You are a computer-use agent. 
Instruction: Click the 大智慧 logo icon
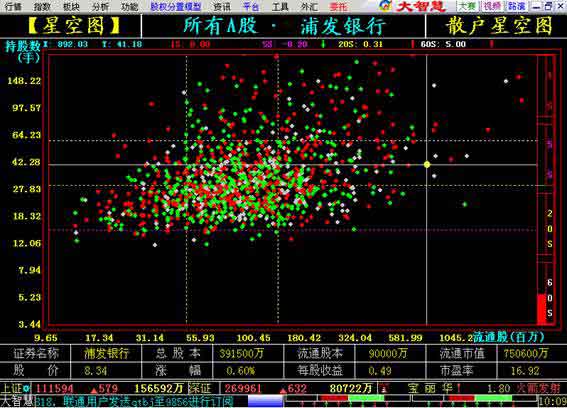tap(386, 5)
